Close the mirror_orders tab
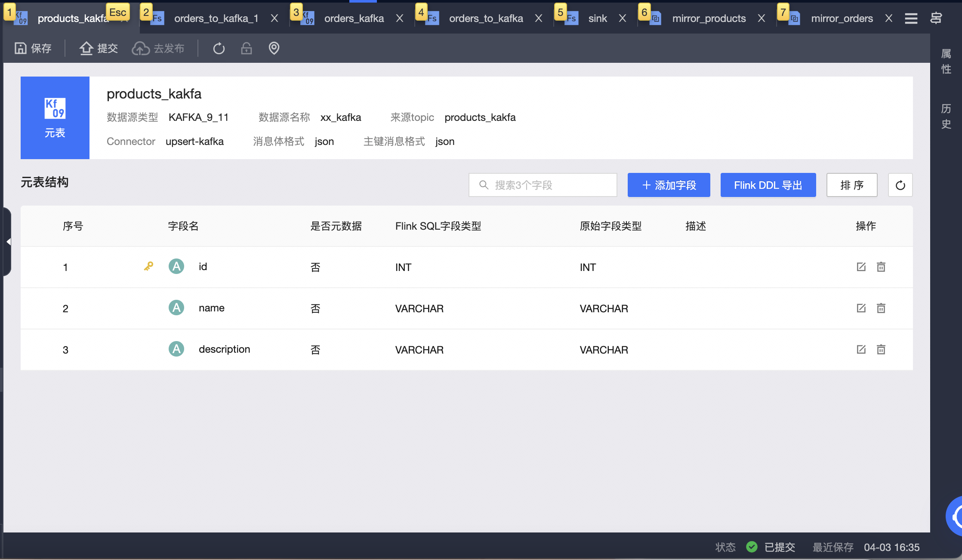The image size is (962, 560). pyautogui.click(x=889, y=18)
